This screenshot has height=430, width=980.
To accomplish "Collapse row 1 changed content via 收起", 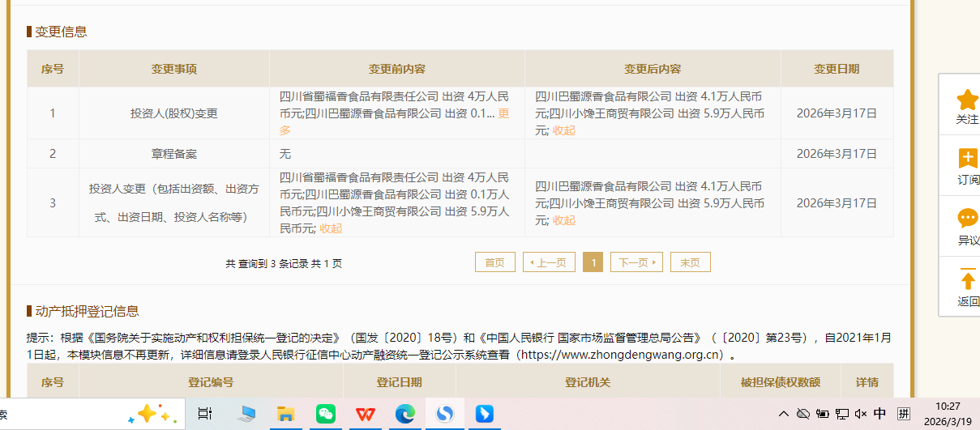I will 564,130.
